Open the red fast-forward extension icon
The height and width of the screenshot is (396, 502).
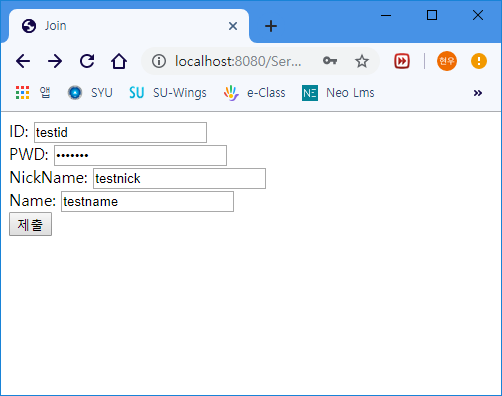pos(402,61)
